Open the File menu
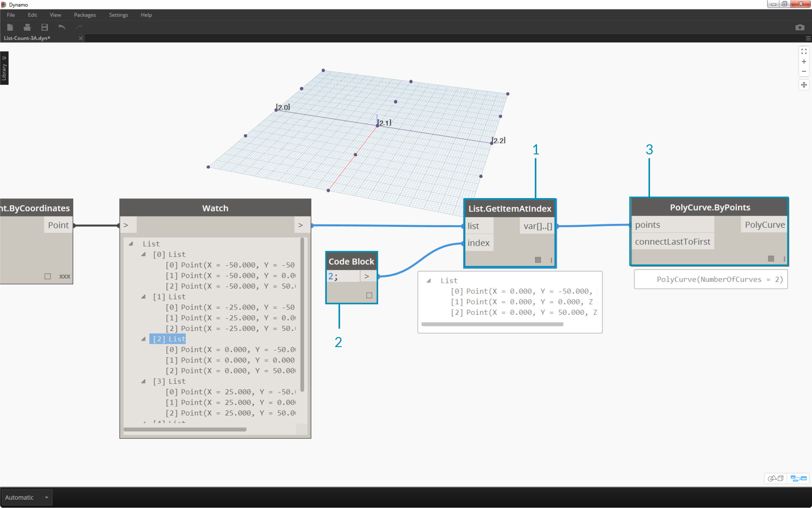The height and width of the screenshot is (508, 812). click(11, 15)
